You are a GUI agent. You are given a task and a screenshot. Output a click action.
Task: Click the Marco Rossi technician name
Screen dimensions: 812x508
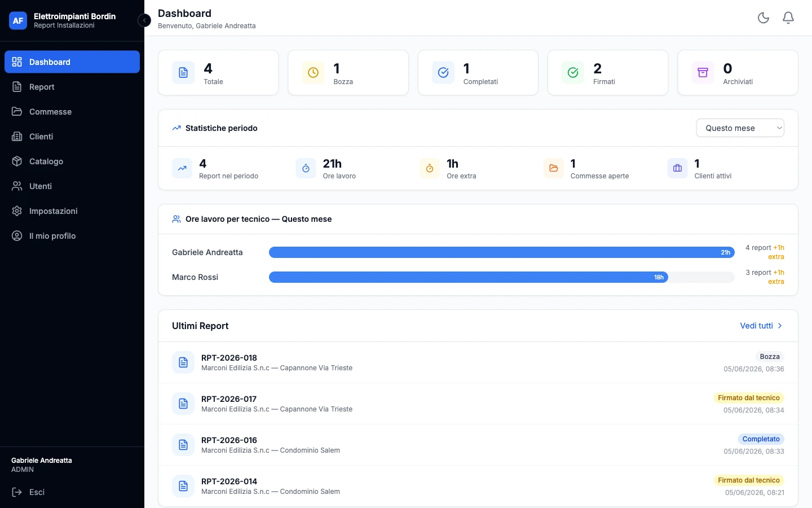tap(195, 277)
